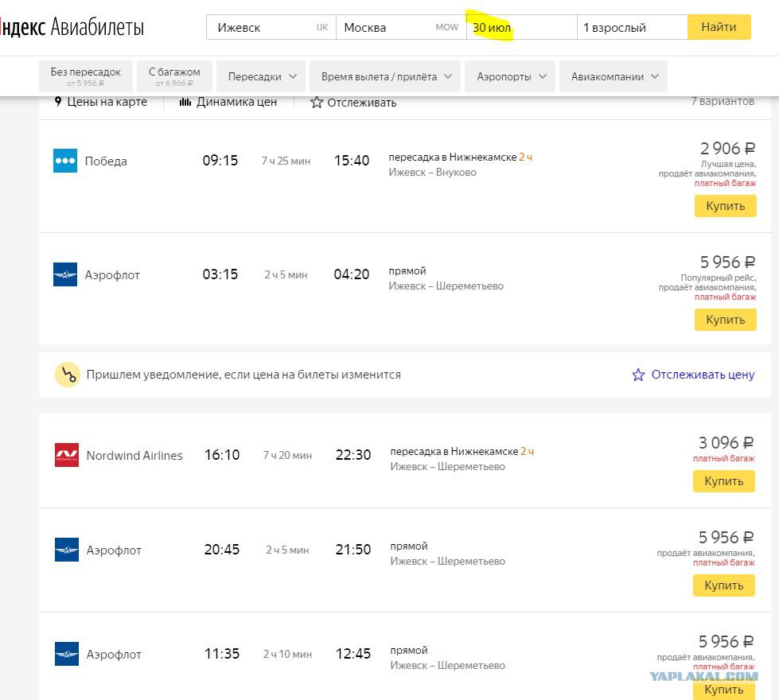This screenshot has width=779, height=700.
Task: Click the Ижевск departure city field
Action: [x=271, y=27]
